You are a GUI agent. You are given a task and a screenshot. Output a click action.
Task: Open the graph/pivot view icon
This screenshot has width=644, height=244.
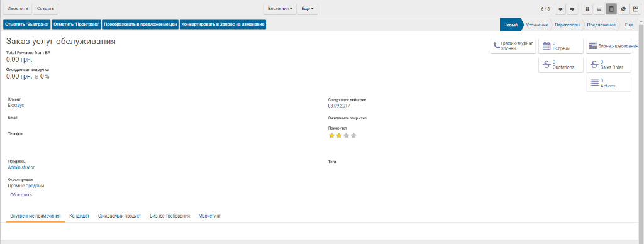click(623, 9)
